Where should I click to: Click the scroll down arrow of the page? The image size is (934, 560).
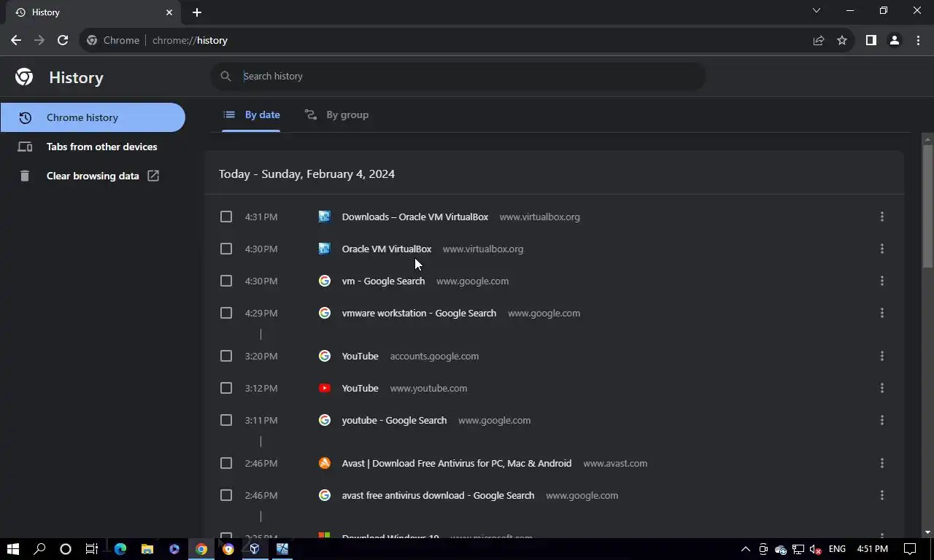pos(928,532)
